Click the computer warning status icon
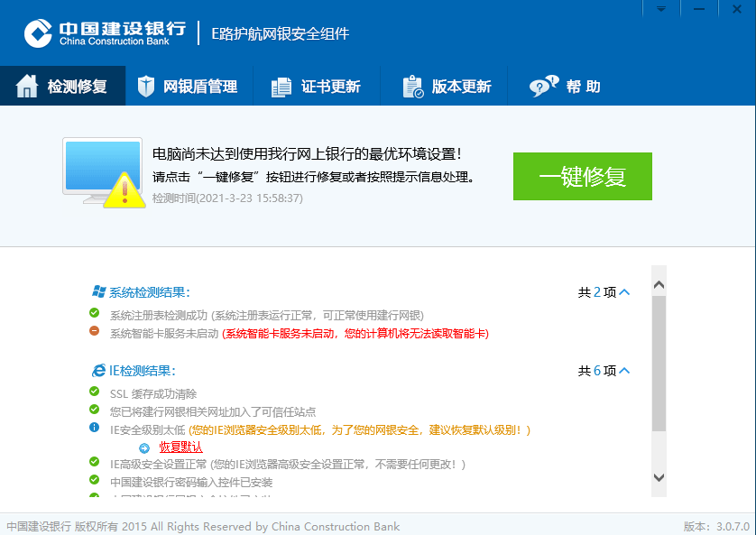Screen dimensions: 756x535 (104, 173)
